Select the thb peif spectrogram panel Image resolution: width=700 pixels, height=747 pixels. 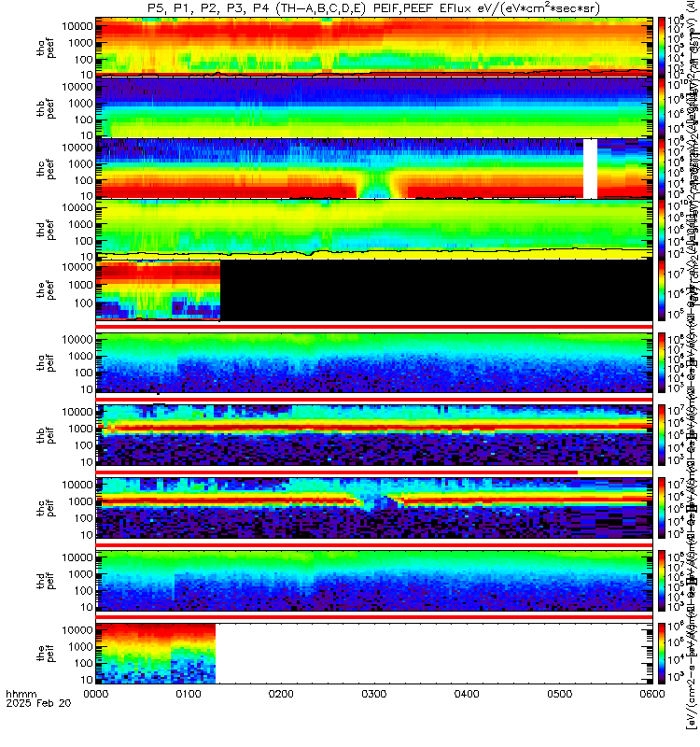[x=374, y=435]
